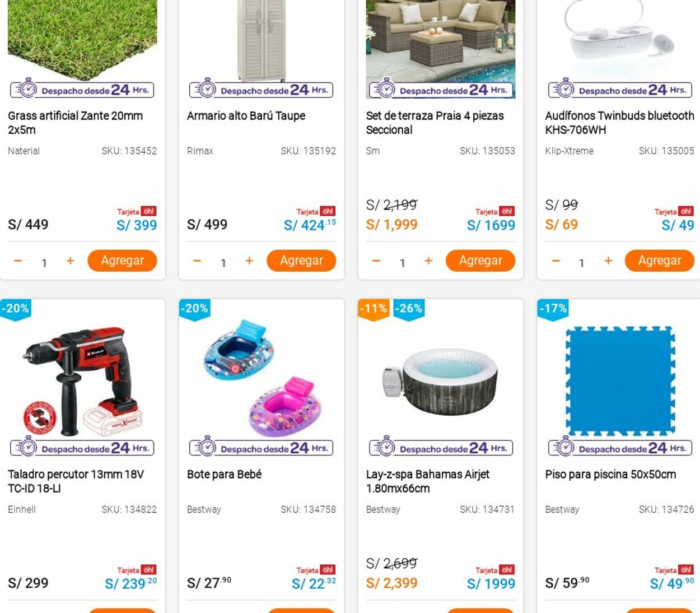Image resolution: width=700 pixels, height=613 pixels.
Task: Click Despacho desde 24 Hrs badge on drill
Action: coord(82,448)
